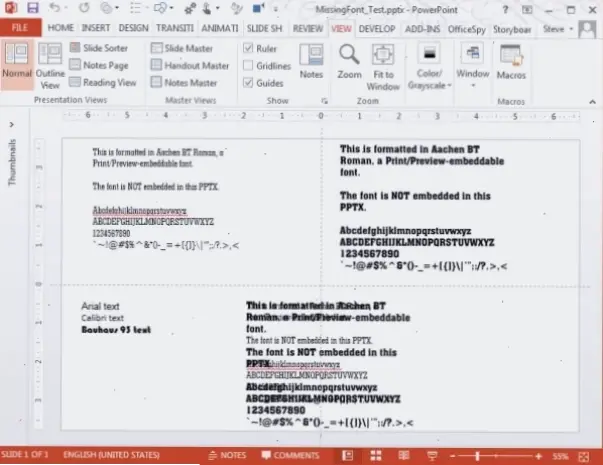
Task: Switch to Notes Page view
Action: 99,65
